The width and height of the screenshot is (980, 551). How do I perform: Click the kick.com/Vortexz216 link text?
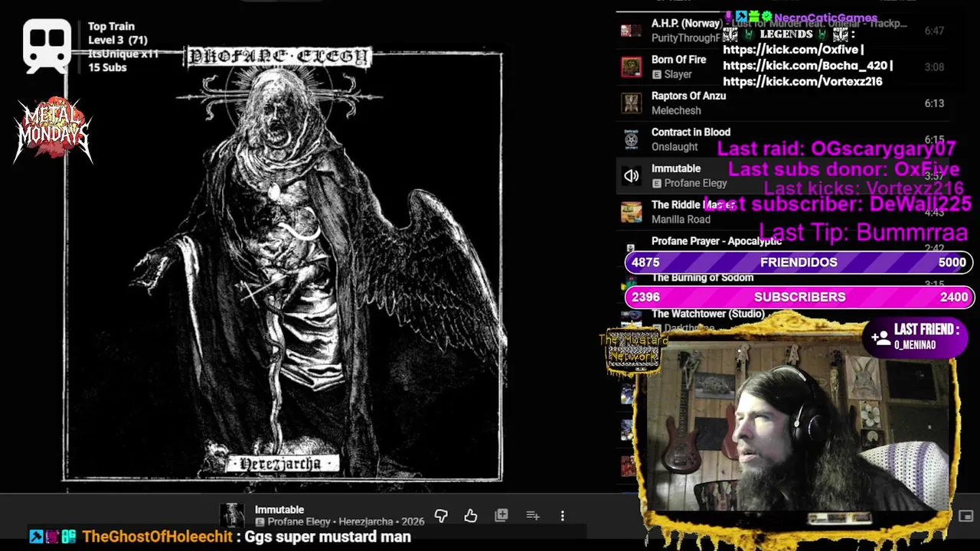[802, 81]
